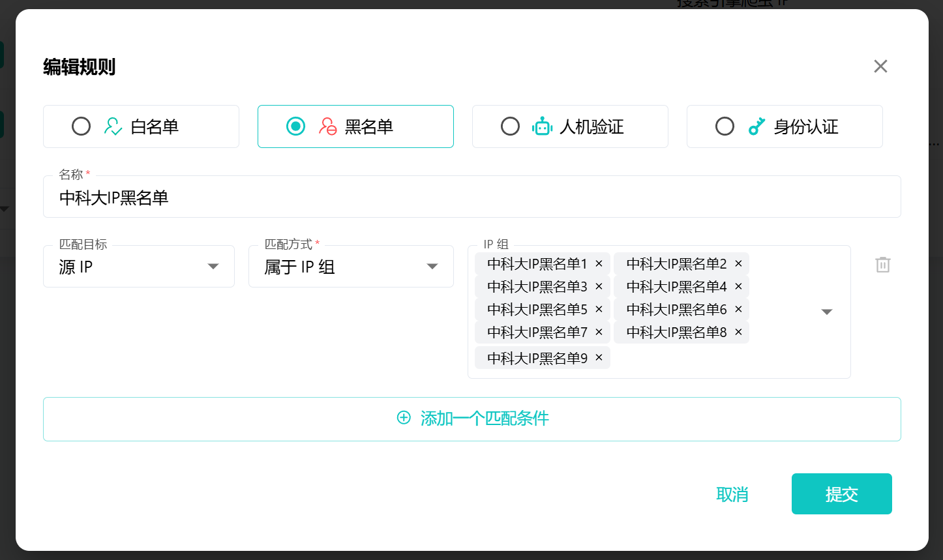This screenshot has height=560, width=943.
Task: Remove tag 中科大IP黑名单4
Action: [738, 286]
